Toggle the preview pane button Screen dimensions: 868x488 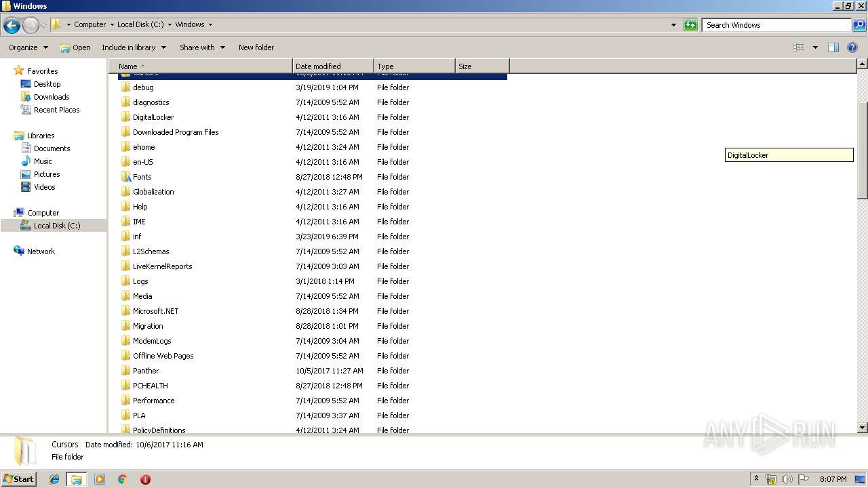point(833,47)
